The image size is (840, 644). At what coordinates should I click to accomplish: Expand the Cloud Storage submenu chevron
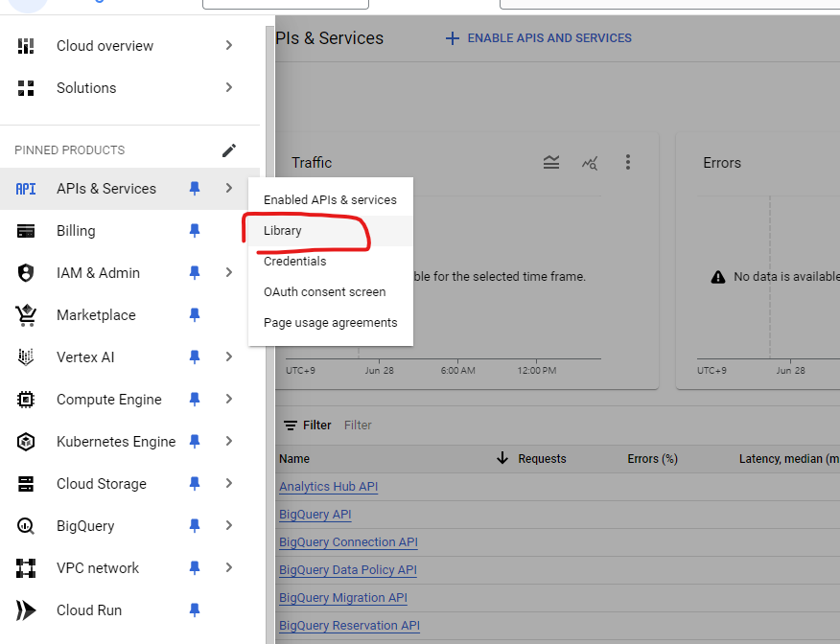[229, 483]
